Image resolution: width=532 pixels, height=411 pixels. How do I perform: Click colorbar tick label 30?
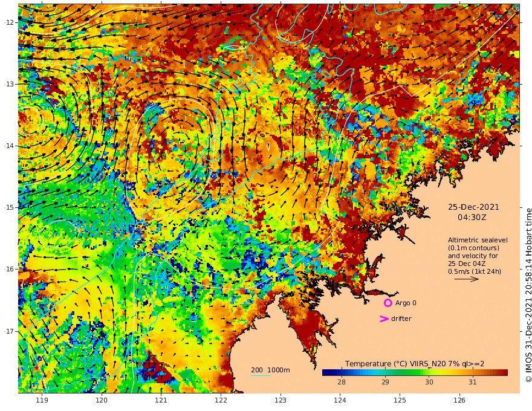429,382
